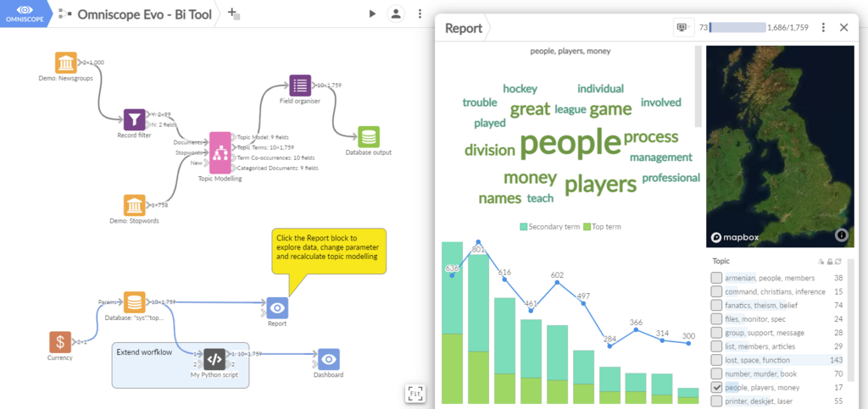Open the workflow three-dot menu

[x=420, y=14]
